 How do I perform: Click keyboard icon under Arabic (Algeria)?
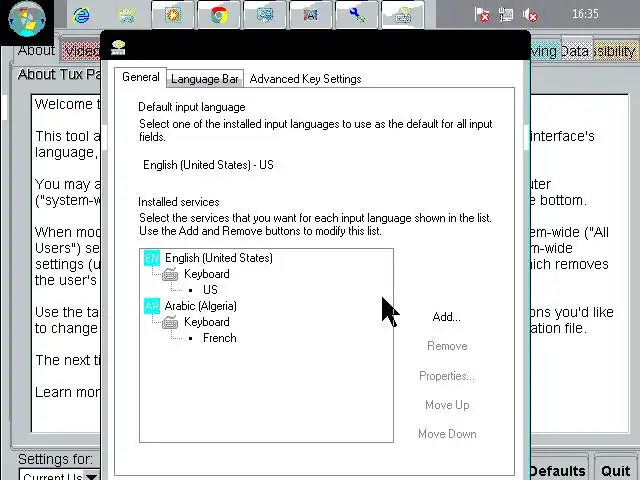(170, 322)
